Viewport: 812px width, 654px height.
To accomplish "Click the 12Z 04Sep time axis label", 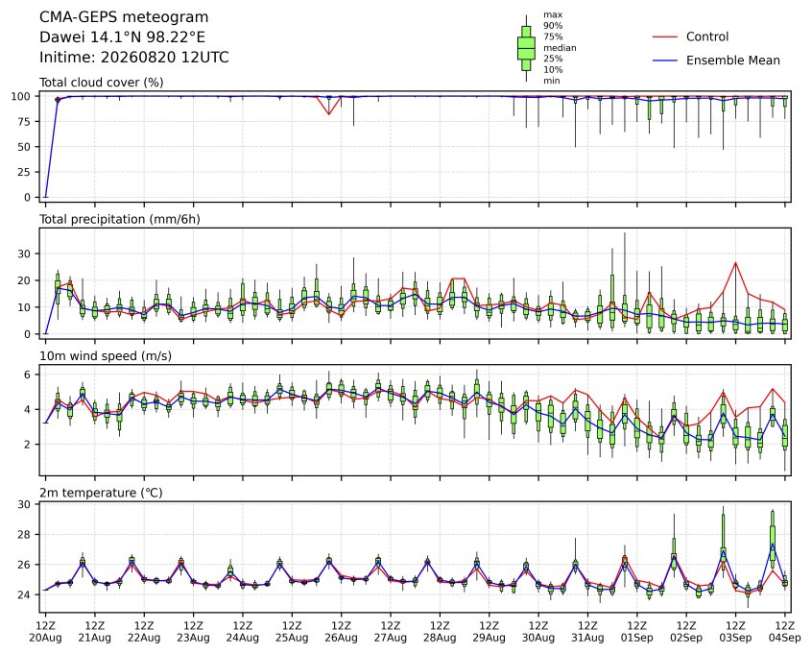I will click(x=784, y=632).
